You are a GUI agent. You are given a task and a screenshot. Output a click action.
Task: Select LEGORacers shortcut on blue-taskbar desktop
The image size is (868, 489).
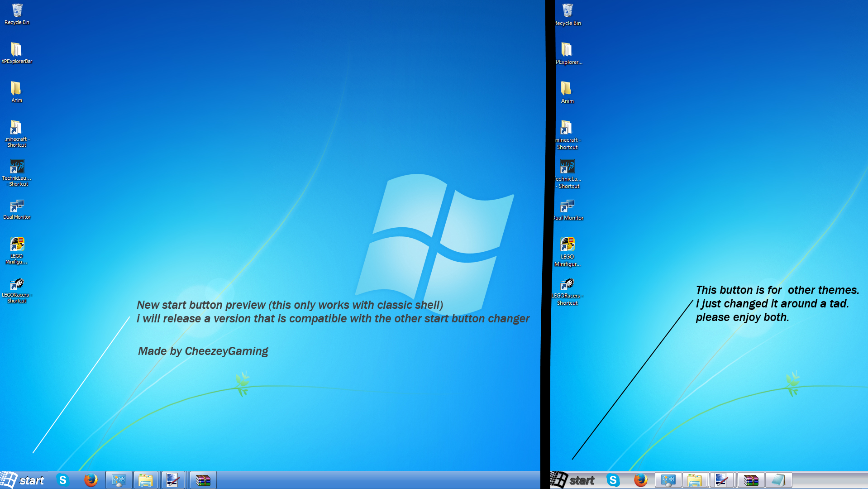[17, 290]
